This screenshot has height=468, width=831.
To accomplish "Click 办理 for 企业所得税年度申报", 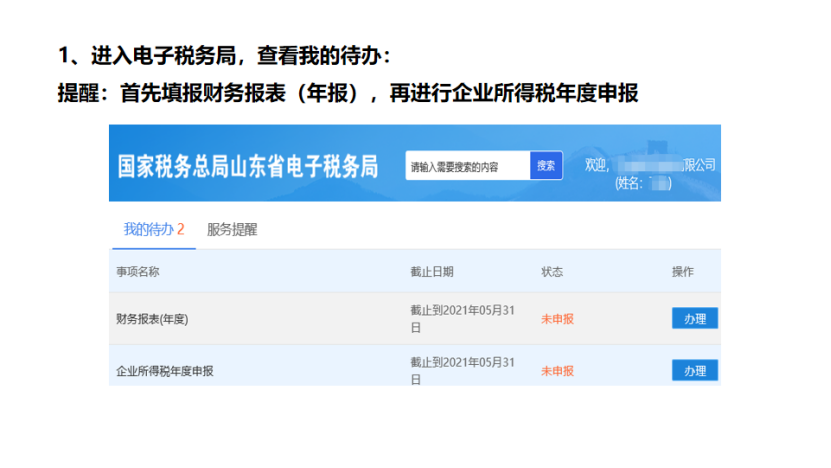I will coord(694,370).
